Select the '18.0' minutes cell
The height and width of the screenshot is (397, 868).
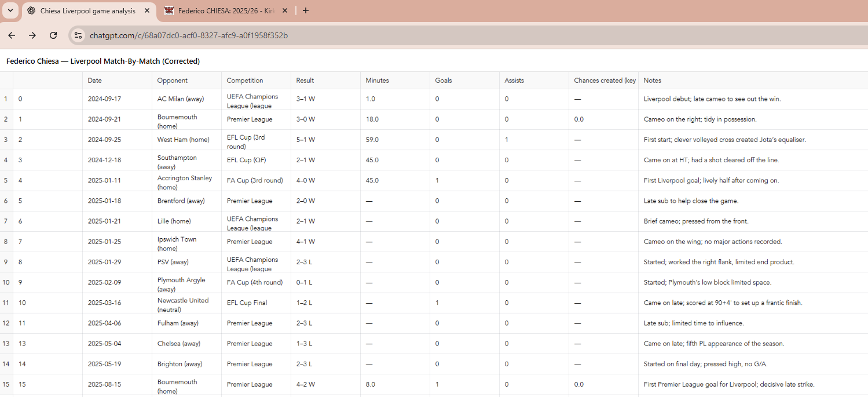pos(395,119)
